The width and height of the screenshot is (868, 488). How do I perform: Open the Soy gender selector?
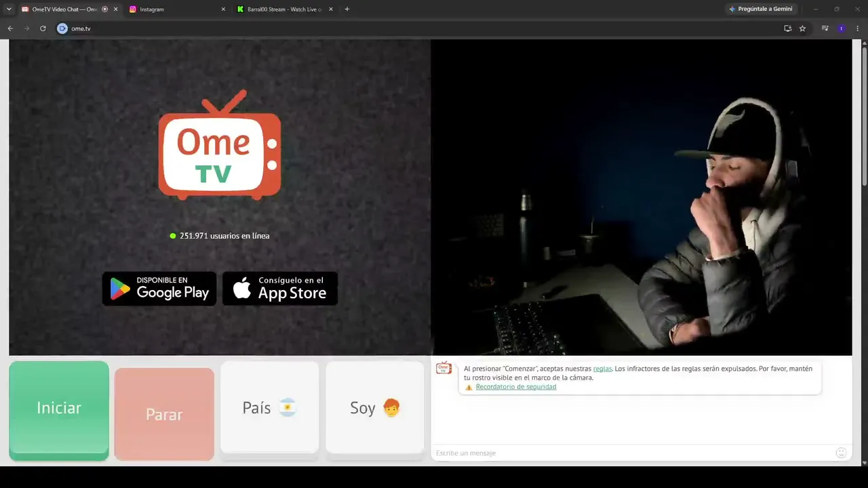click(375, 407)
